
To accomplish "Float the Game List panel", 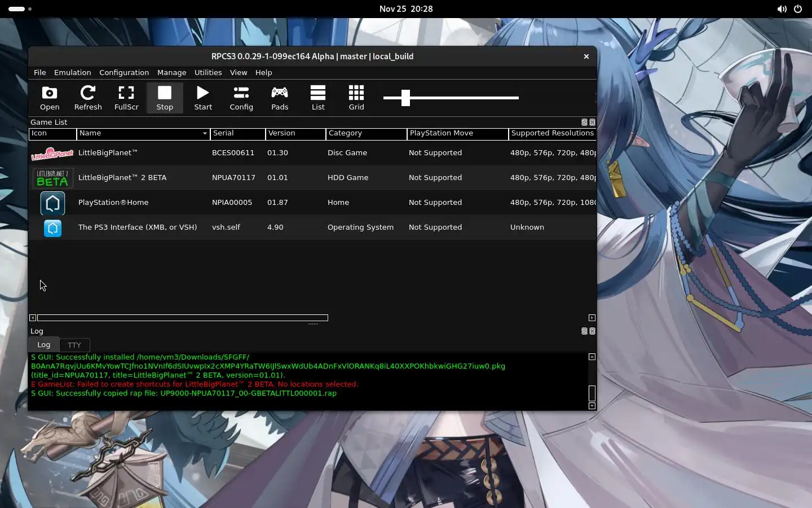I will [x=584, y=122].
